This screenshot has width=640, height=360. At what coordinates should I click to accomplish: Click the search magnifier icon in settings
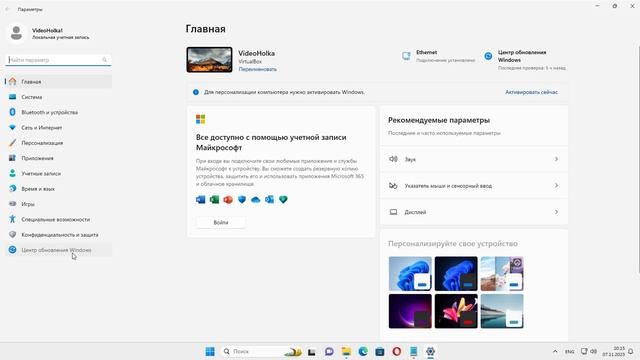click(x=104, y=60)
